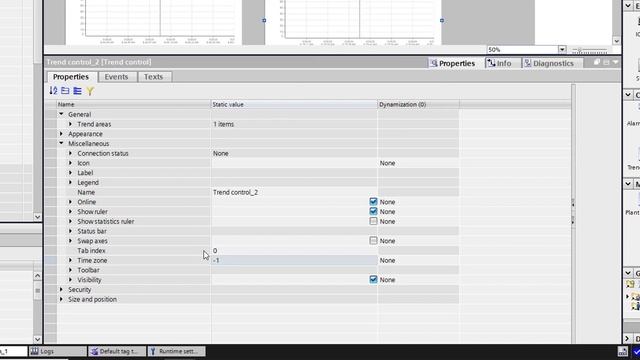Click the editor vertical scrollbar down arrow
The width and height of the screenshot is (640, 360).
point(616,41)
